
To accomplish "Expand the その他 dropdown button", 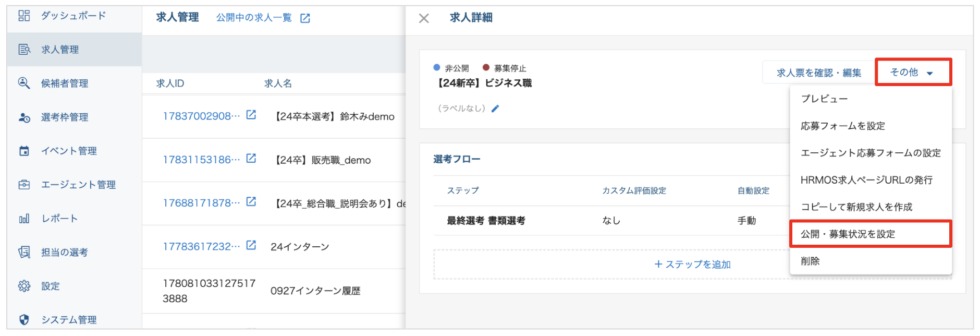I will (x=913, y=72).
